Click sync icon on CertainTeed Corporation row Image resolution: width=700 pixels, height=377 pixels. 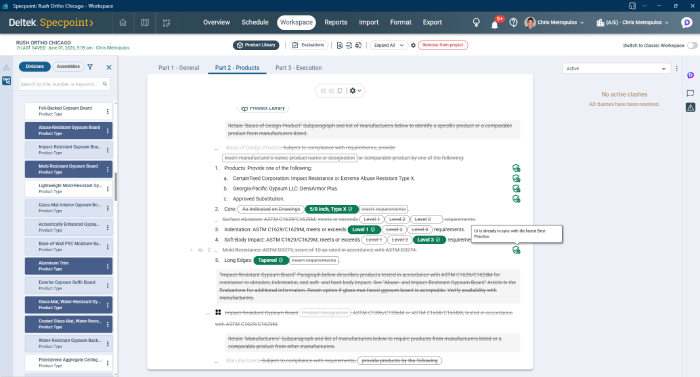(x=516, y=178)
